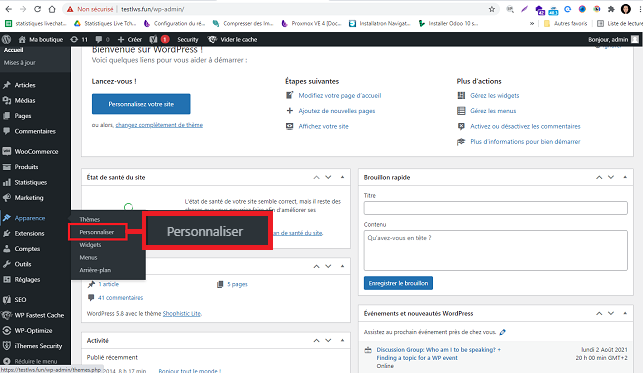This screenshot has height=373, width=643.
Task: Click changez complètement de thème link
Action: point(159,125)
